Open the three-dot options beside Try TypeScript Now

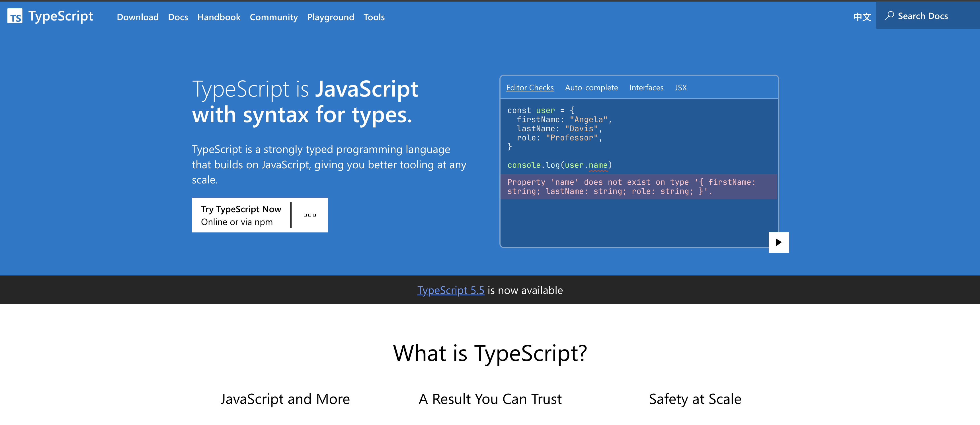(310, 215)
